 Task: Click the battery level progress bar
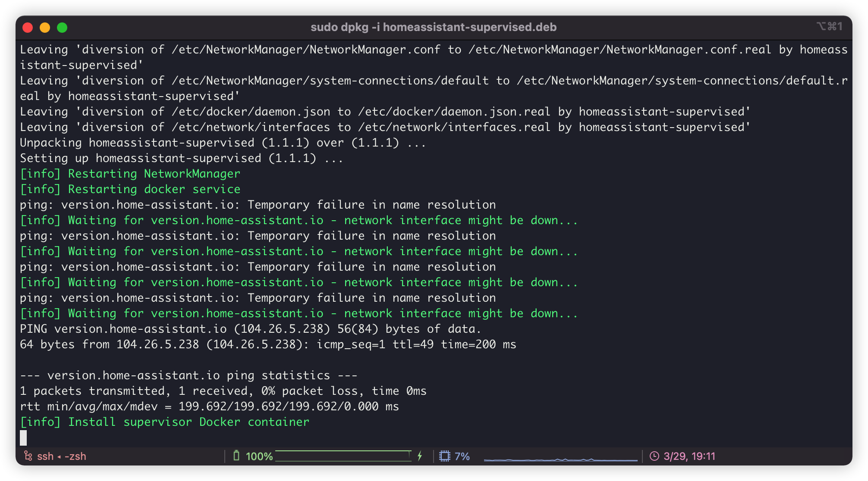click(x=343, y=456)
